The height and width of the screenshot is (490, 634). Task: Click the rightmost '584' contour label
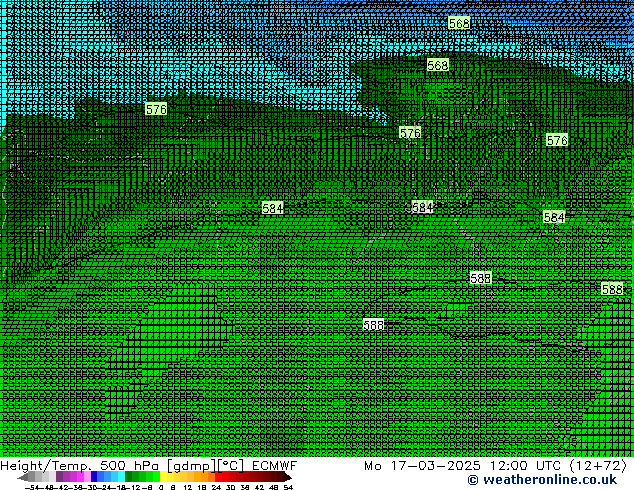[x=554, y=218]
